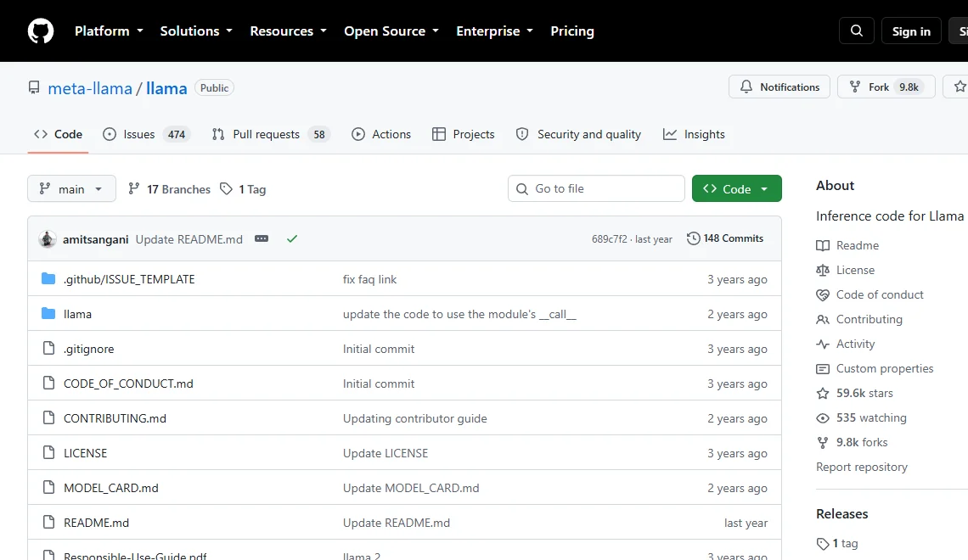The height and width of the screenshot is (560, 968).
Task: Click the Contributing people icon
Action: [822, 320]
